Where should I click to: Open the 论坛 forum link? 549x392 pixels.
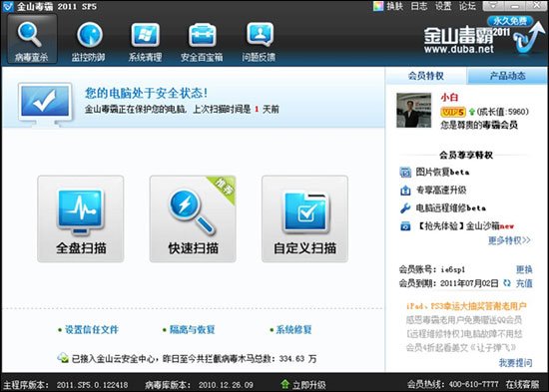pos(467,6)
